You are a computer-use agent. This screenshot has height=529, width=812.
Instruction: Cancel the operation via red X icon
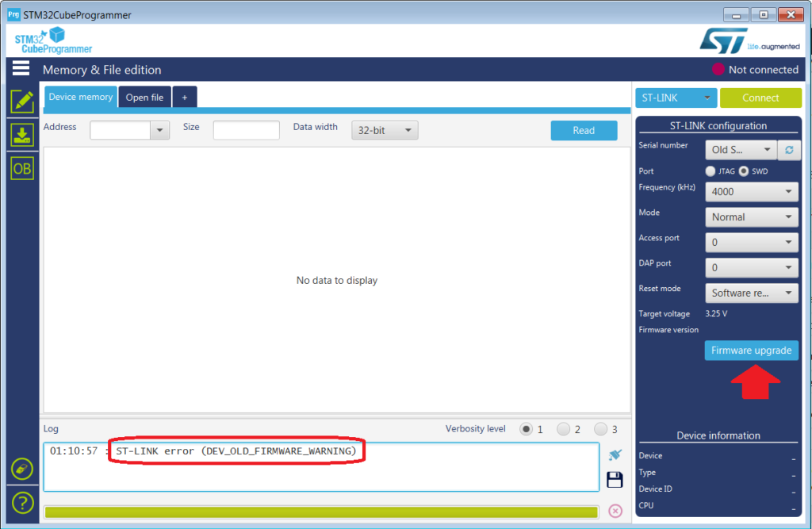coord(615,511)
